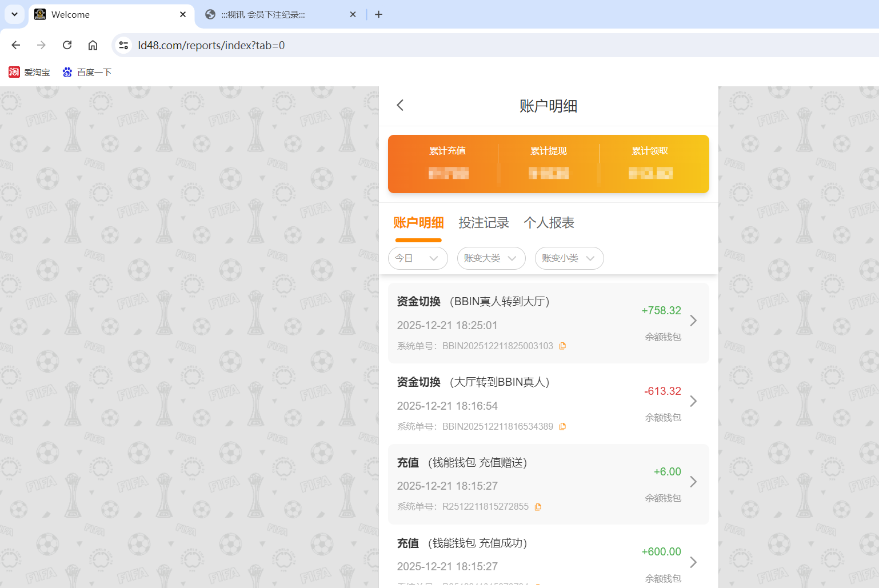
Task: Copy the BBIN202512211825003103 order number
Action: [x=562, y=346]
